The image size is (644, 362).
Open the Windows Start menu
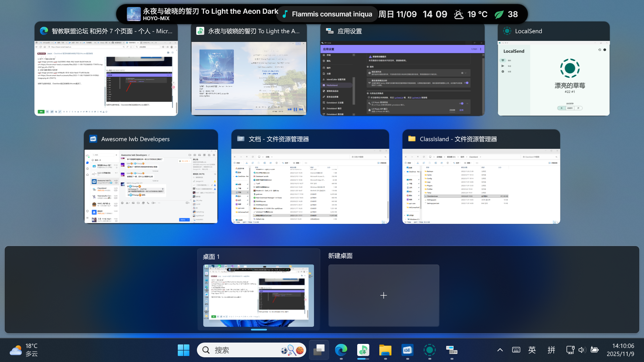[183, 350]
